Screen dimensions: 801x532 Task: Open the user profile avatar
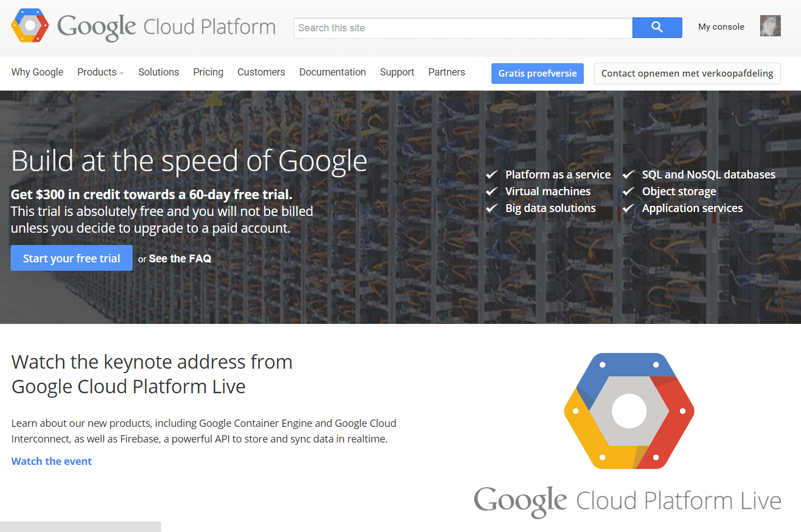(x=770, y=26)
